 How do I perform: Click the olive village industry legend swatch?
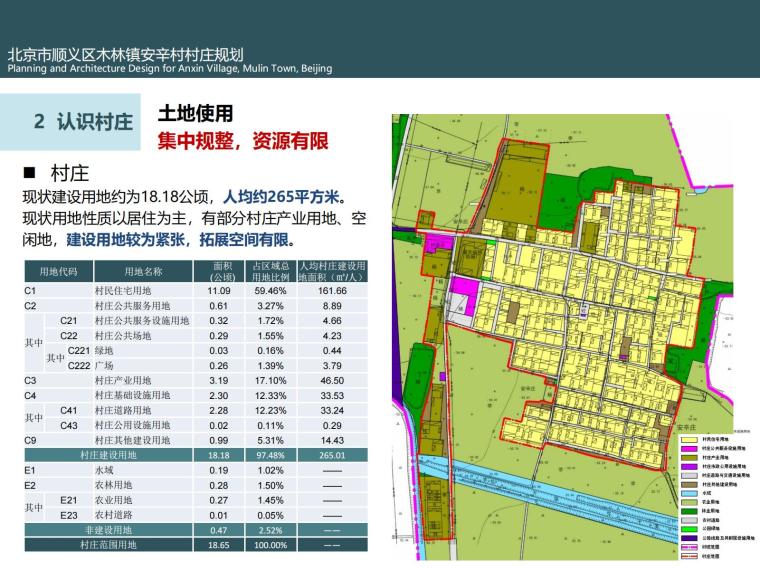[x=689, y=457]
